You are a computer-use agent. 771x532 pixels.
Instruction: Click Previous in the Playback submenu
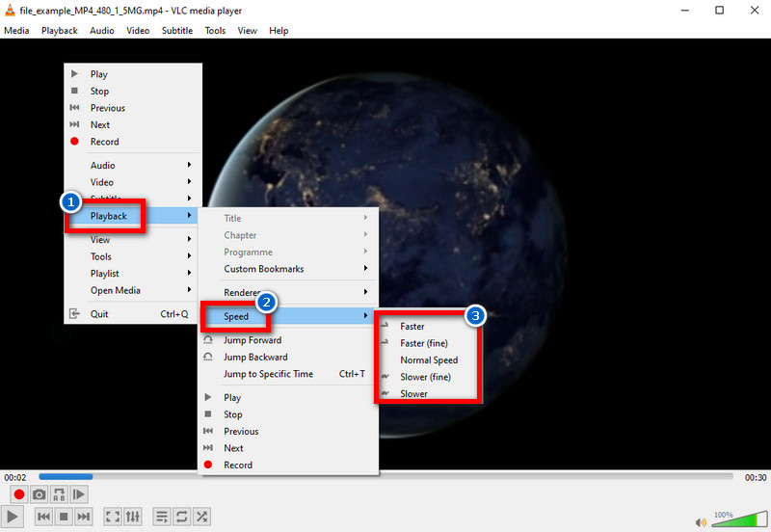pyautogui.click(x=288, y=431)
